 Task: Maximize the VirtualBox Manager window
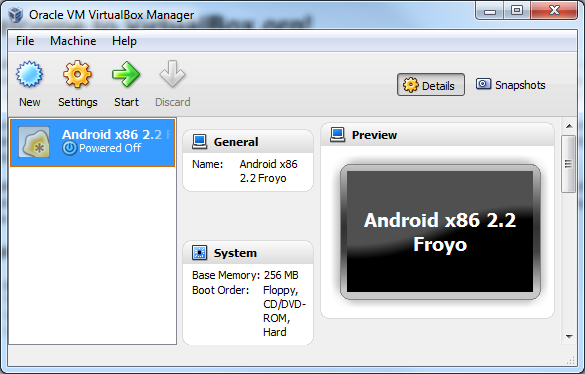[517, 10]
